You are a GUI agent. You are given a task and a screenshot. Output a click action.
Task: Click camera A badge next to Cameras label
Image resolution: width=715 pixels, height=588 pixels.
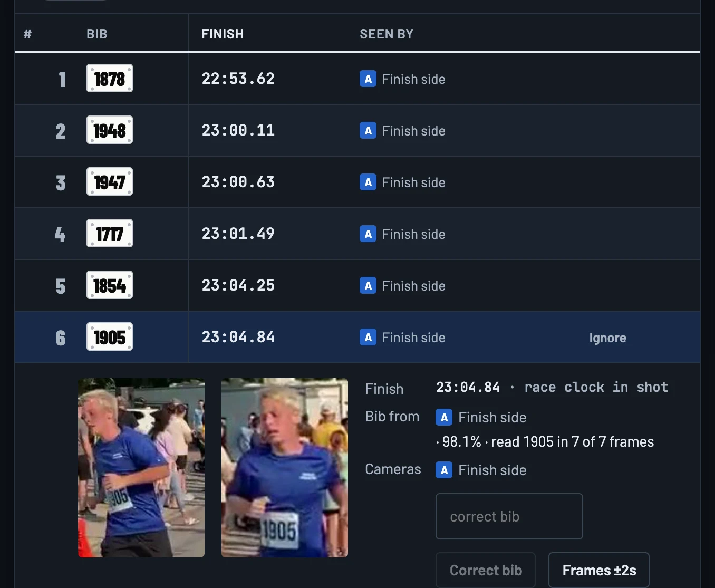click(x=444, y=470)
